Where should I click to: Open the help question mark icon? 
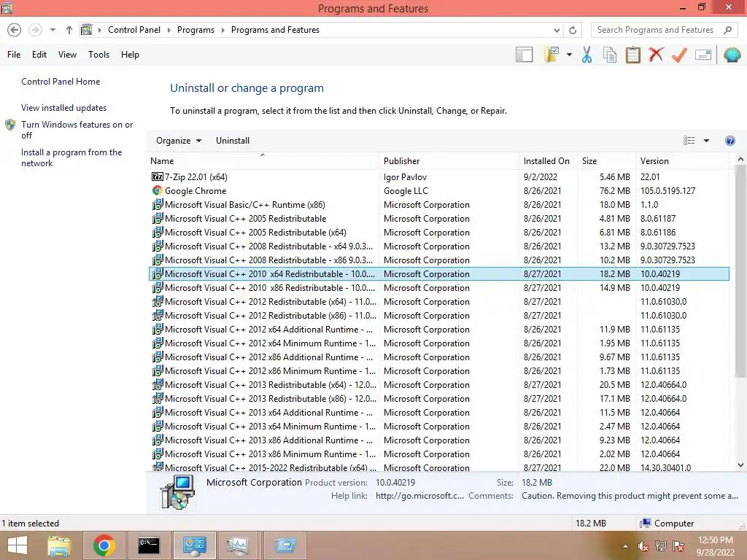point(729,141)
